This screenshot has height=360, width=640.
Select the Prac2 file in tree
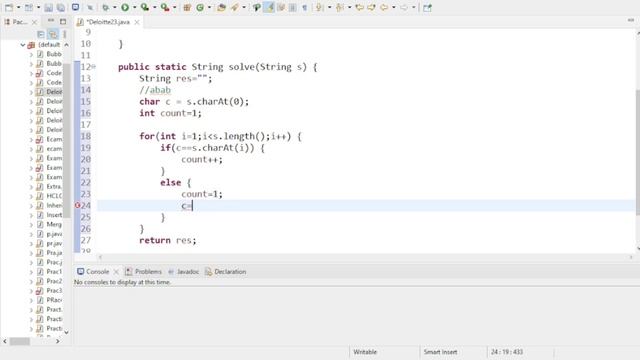pos(54,281)
